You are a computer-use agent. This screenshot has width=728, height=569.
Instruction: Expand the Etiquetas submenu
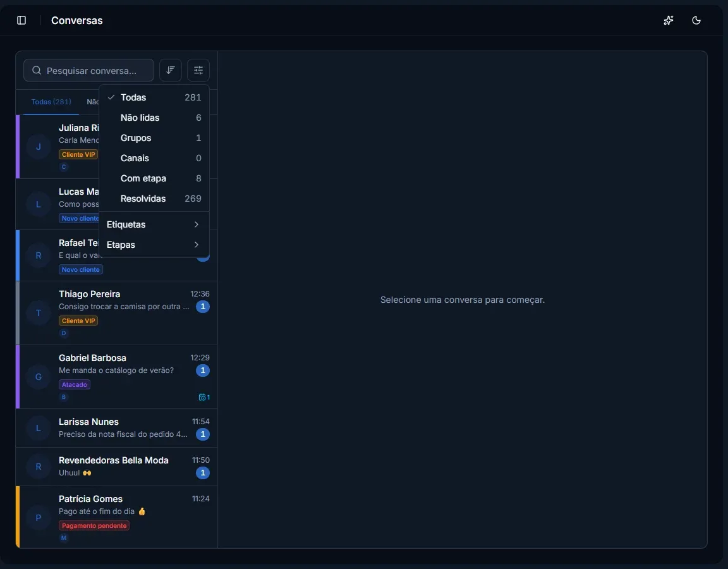pos(154,224)
